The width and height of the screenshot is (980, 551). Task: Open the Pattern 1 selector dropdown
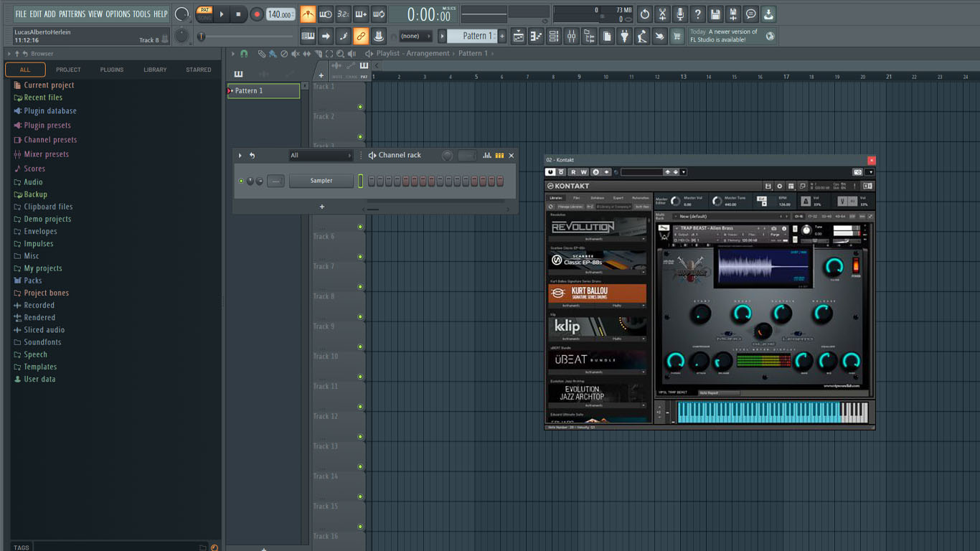point(442,36)
